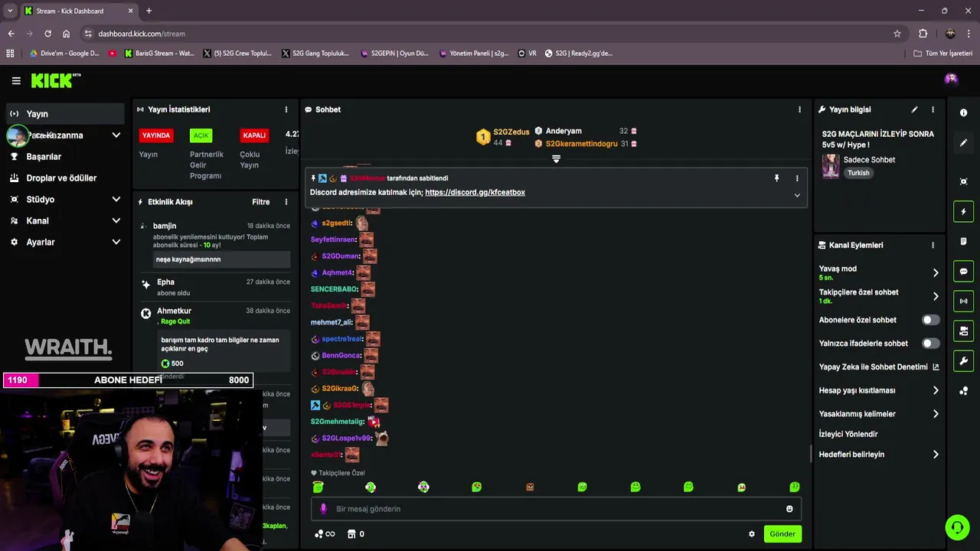
Task: Click in the Bir mesaj gönderin field
Action: pyautogui.click(x=557, y=509)
